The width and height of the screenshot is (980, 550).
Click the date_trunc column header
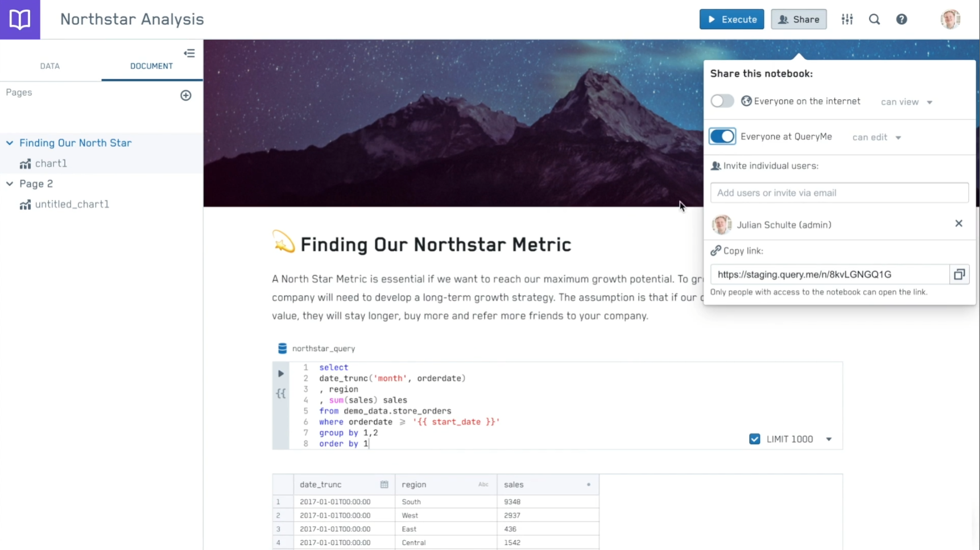click(344, 485)
